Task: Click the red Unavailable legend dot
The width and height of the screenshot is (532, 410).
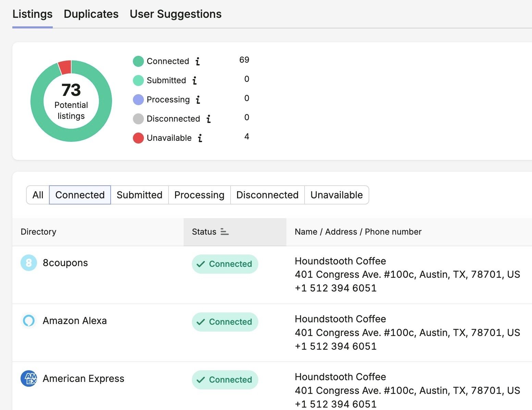Action: pyautogui.click(x=138, y=138)
